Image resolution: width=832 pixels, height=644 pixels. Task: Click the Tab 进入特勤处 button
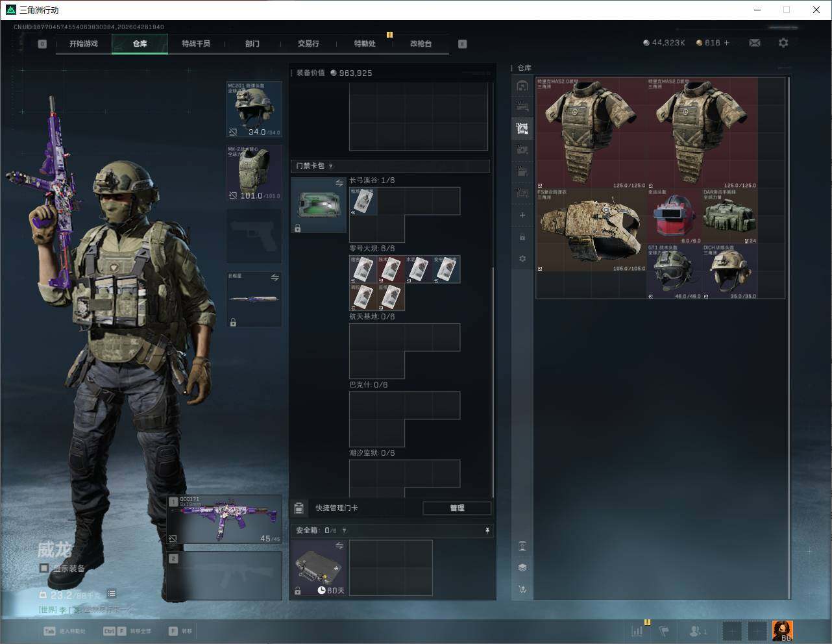(64, 631)
